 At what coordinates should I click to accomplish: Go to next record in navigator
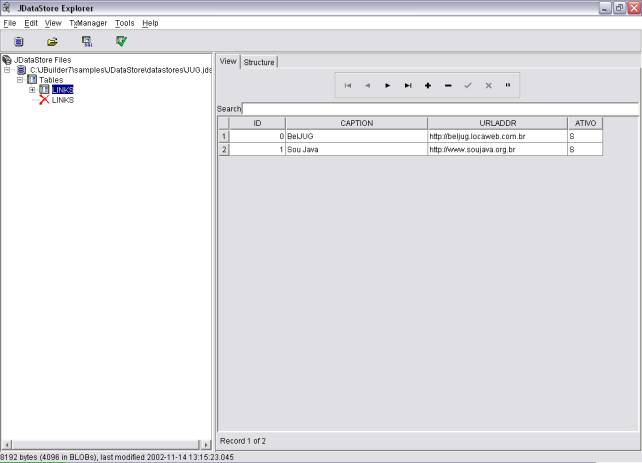[x=388, y=86]
